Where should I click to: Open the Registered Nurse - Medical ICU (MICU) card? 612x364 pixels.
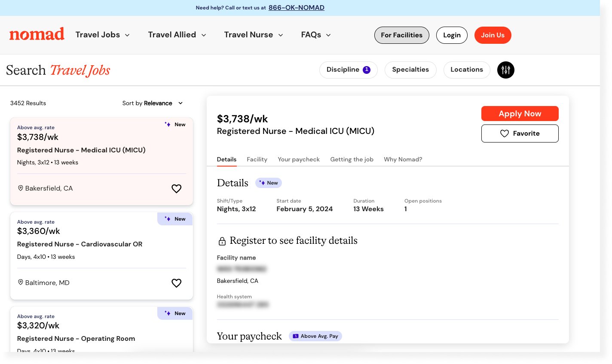tap(101, 161)
